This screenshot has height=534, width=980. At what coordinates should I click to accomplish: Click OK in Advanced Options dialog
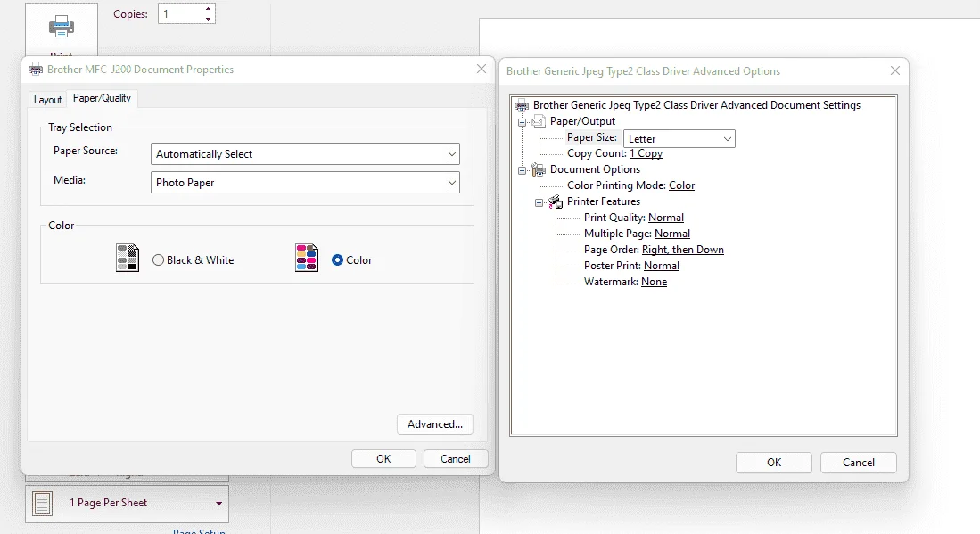(x=774, y=462)
